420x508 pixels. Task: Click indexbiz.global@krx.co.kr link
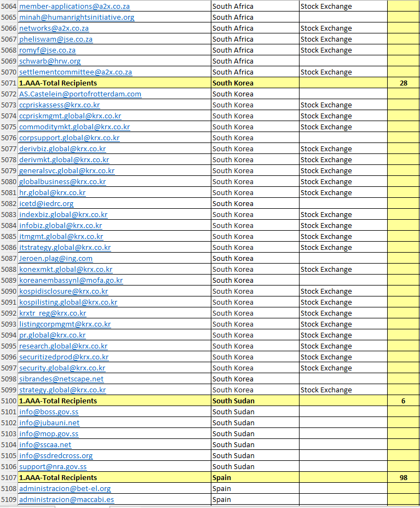tap(64, 215)
